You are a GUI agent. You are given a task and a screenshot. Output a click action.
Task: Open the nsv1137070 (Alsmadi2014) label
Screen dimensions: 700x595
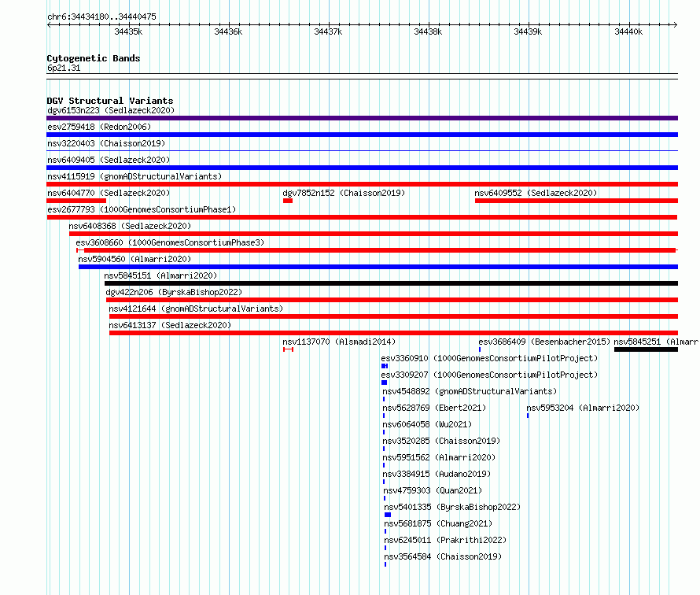339,342
